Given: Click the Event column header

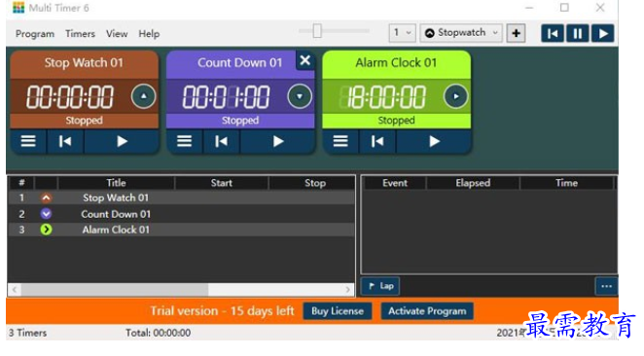Looking at the screenshot, I should [395, 183].
